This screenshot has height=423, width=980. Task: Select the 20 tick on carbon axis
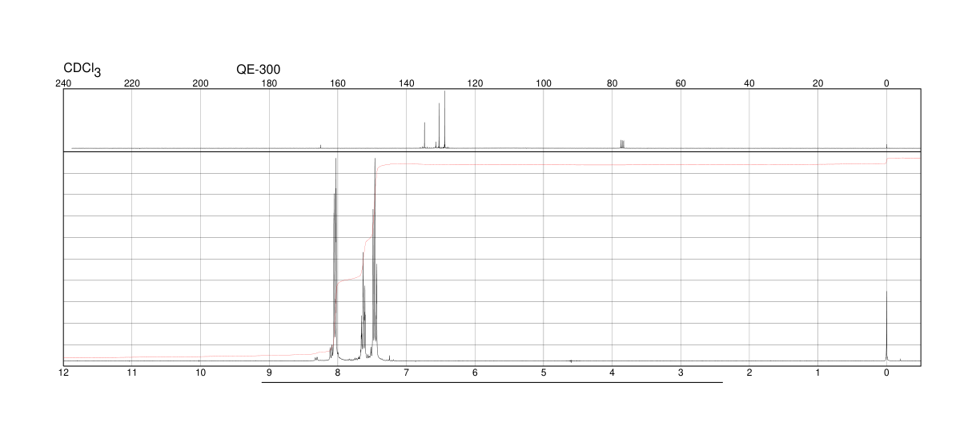(818, 83)
